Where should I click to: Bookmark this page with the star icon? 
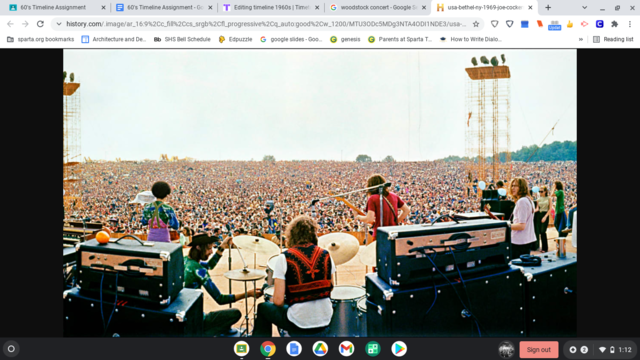[476, 24]
